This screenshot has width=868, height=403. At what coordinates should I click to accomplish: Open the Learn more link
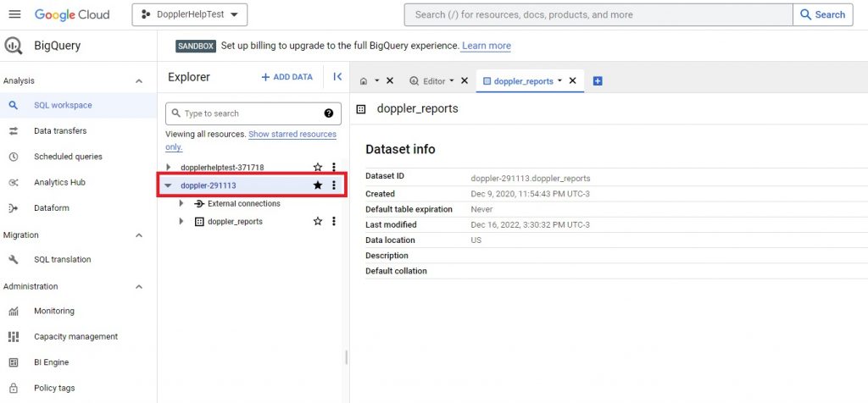486,46
